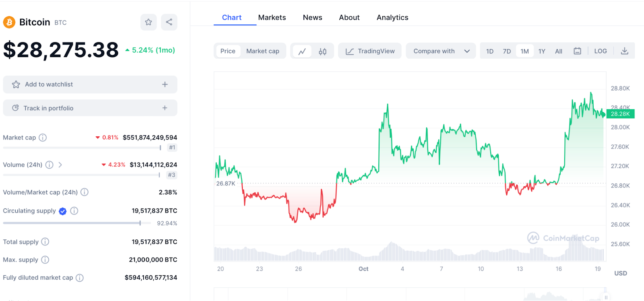
Task: Select the 1D time range
Action: pyautogui.click(x=490, y=51)
